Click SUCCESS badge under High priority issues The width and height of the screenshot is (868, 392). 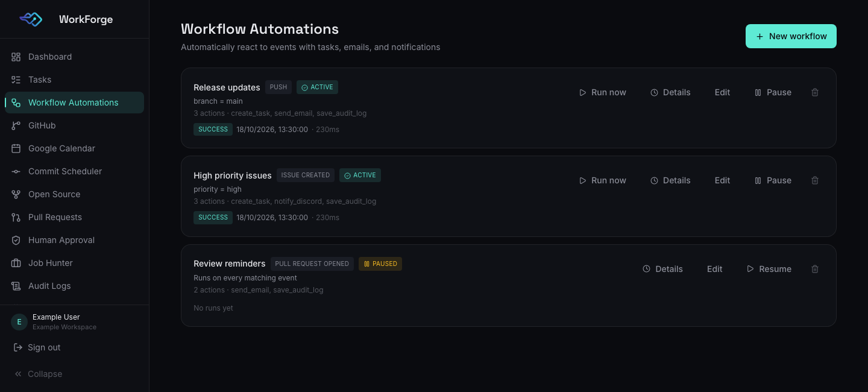[x=213, y=217]
